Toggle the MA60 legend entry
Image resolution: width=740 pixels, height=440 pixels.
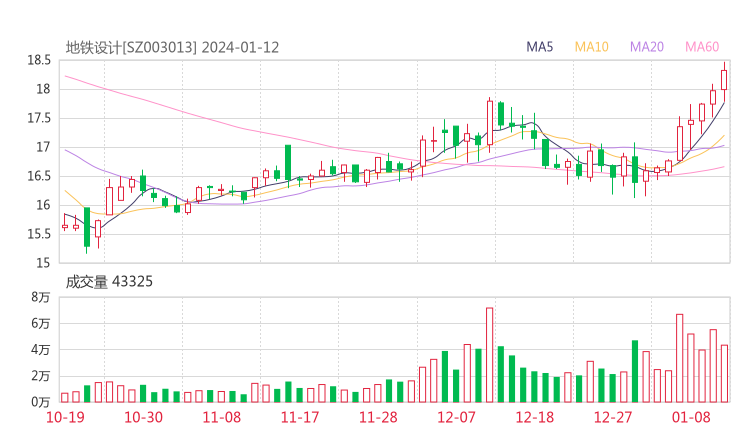tap(702, 47)
